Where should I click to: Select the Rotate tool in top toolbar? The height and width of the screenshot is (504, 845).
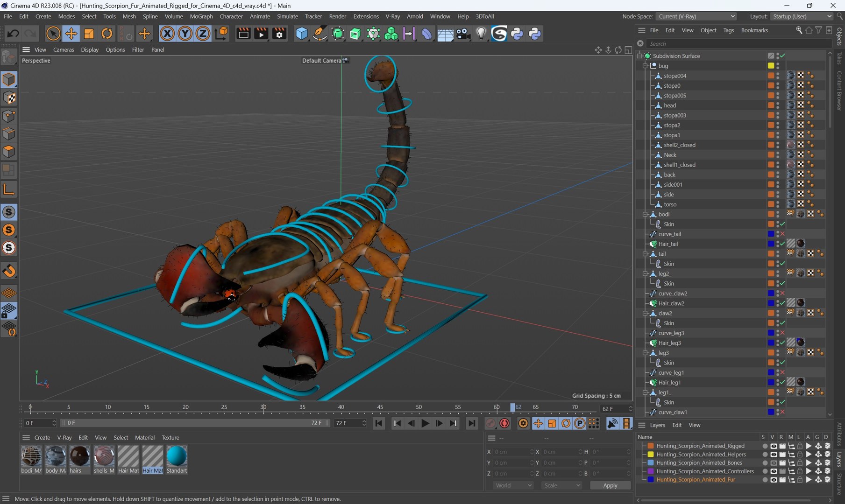click(107, 34)
